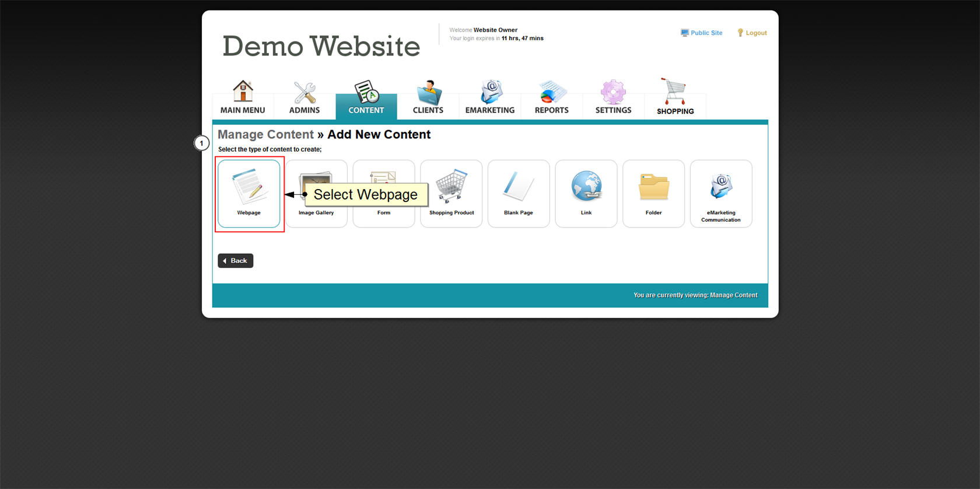Open the Settings tab
The height and width of the screenshot is (489, 980).
click(x=613, y=98)
